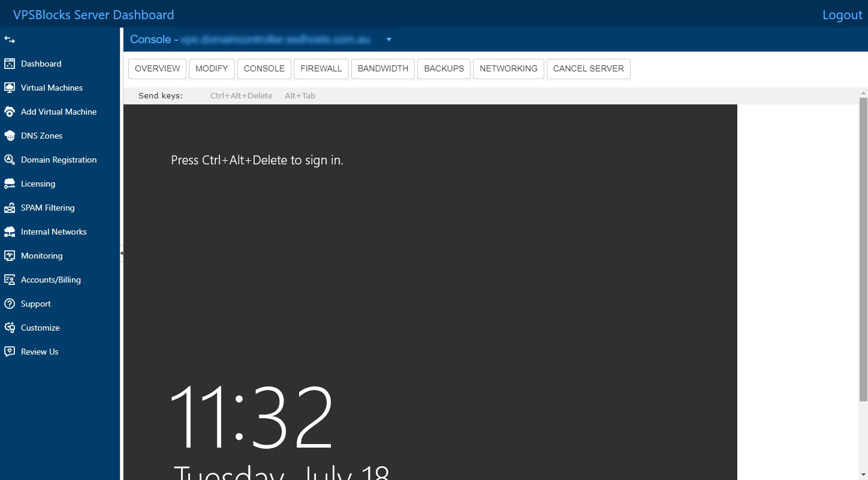
Task: Open Licensing using its sidebar icon
Action: [10, 184]
